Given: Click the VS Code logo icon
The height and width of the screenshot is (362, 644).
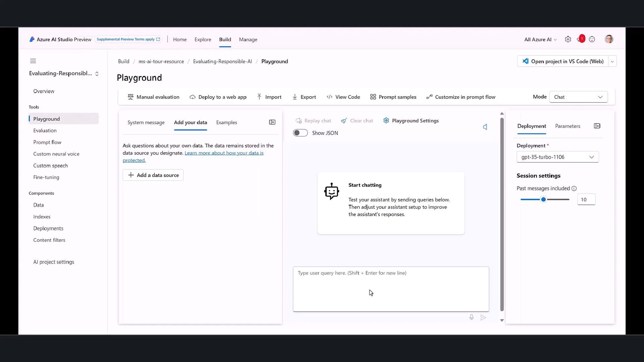Looking at the screenshot, I should (525, 61).
